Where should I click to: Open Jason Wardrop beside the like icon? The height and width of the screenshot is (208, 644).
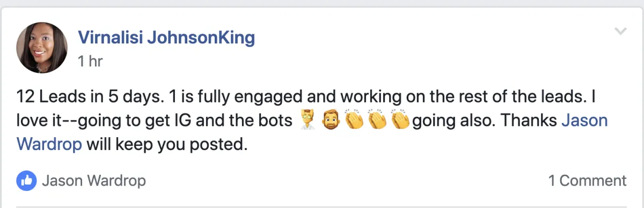click(x=93, y=181)
